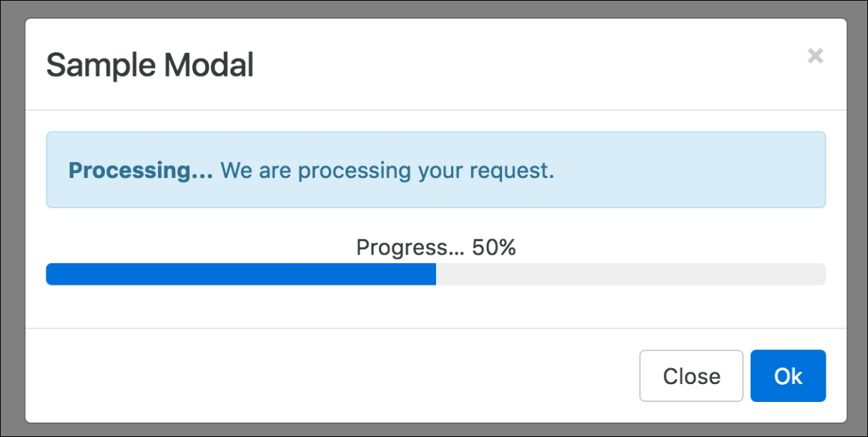Click the "Progress..." label above the bar
The image size is (868, 437).
(x=411, y=247)
